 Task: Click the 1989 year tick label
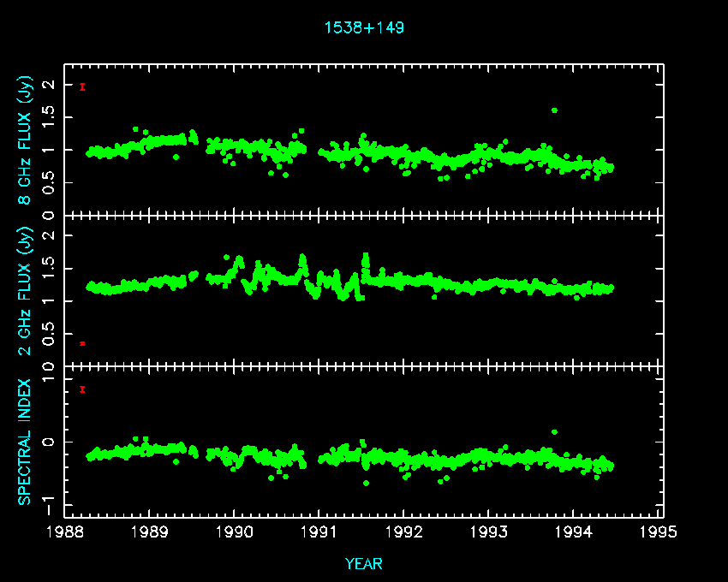coord(151,532)
